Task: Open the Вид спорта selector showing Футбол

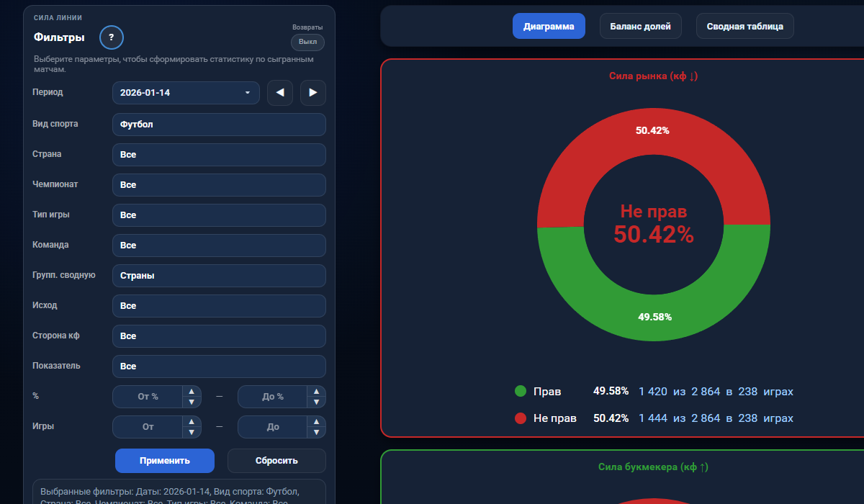Action: (x=219, y=125)
